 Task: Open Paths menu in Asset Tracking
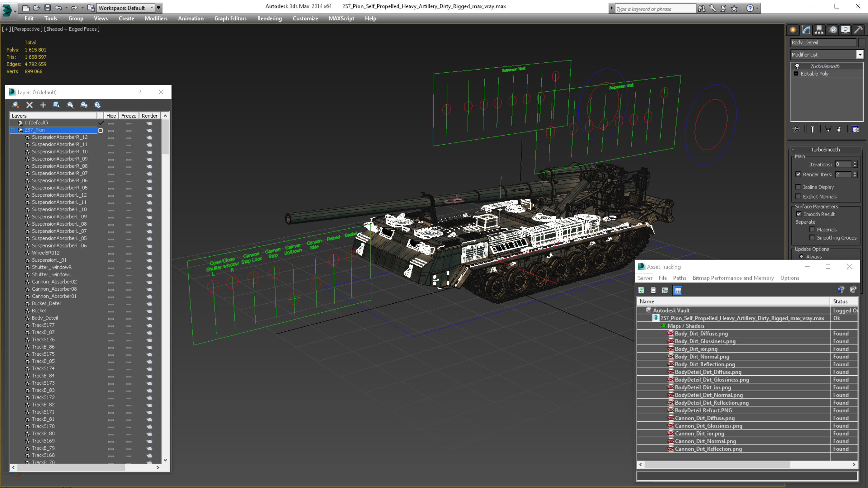click(679, 278)
